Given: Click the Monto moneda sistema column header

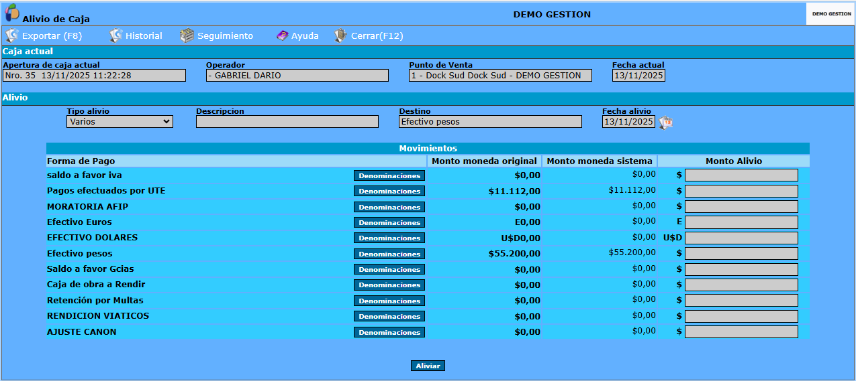Looking at the screenshot, I should tap(599, 161).
